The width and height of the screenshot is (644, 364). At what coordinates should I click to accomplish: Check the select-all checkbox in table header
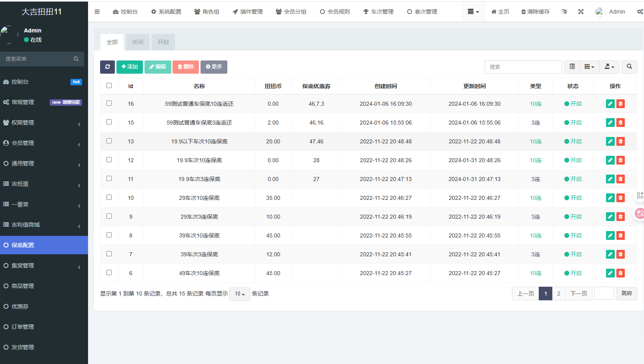pyautogui.click(x=109, y=85)
